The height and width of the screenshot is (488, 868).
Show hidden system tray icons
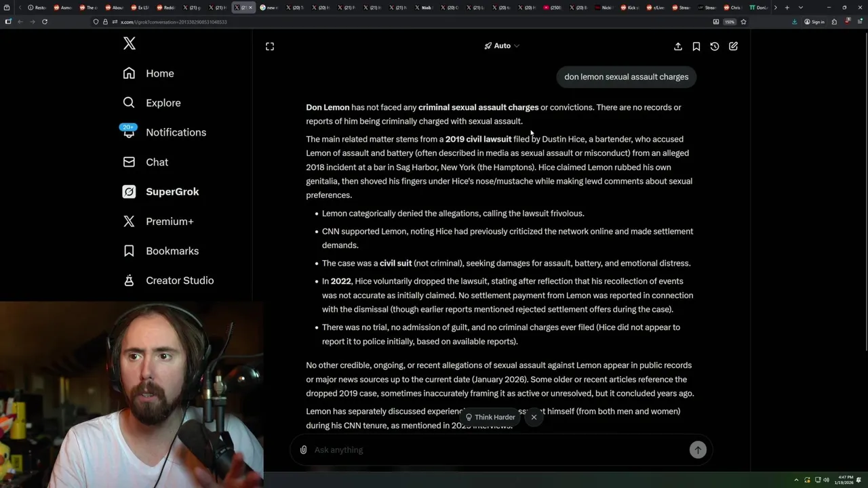(796, 480)
